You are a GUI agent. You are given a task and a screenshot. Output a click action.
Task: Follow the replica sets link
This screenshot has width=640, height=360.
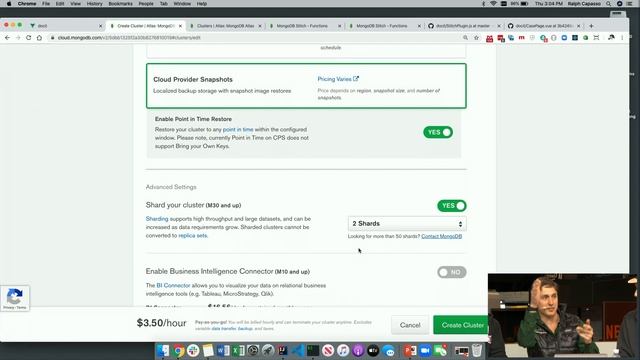tap(193, 236)
